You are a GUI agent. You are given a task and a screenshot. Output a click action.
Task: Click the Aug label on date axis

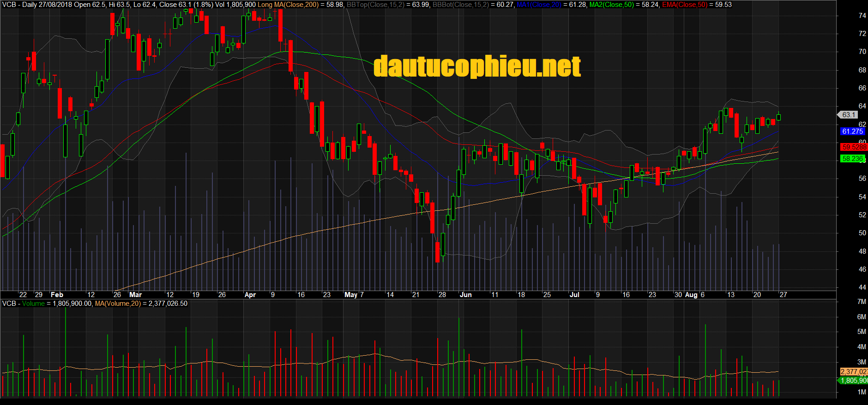coord(691,295)
